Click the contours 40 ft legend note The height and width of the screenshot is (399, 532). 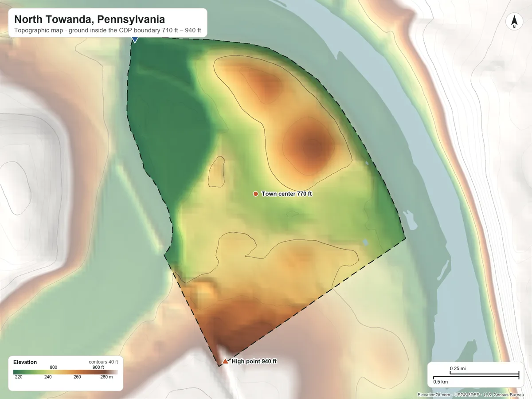[103, 362]
